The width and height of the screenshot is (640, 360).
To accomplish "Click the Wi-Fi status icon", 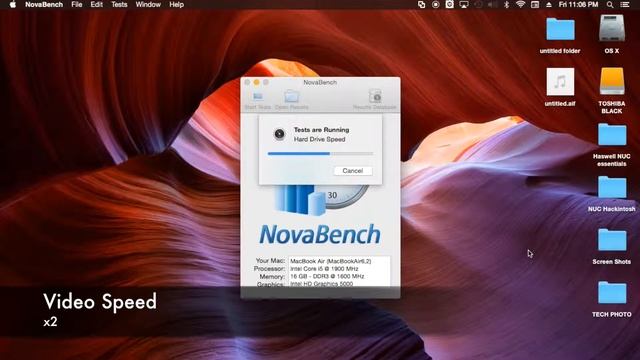I will (520, 4).
